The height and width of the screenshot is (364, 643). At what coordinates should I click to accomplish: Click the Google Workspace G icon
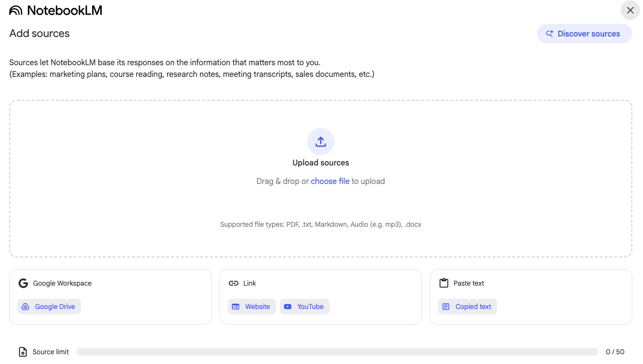23,283
